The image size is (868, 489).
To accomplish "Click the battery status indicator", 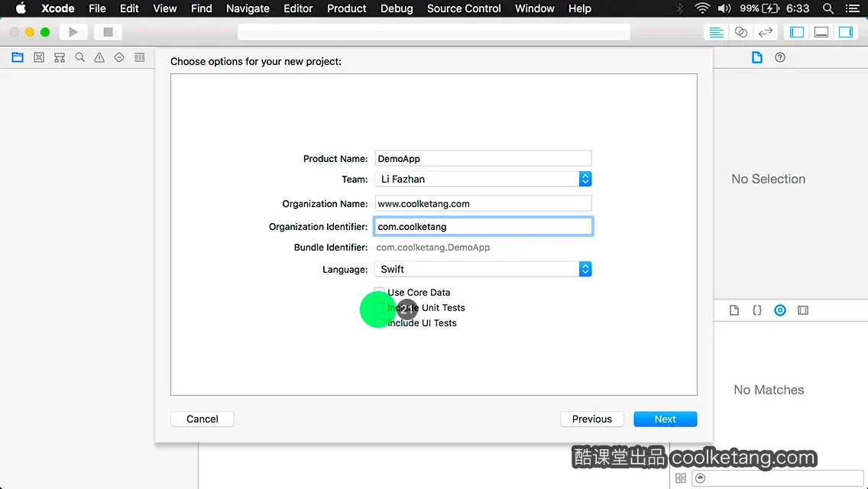I will click(x=759, y=8).
